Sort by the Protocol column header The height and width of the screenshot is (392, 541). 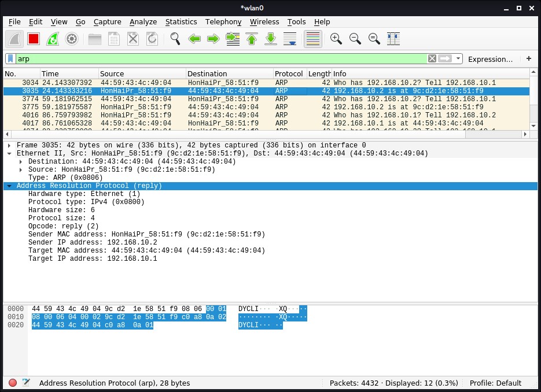pyautogui.click(x=290, y=74)
